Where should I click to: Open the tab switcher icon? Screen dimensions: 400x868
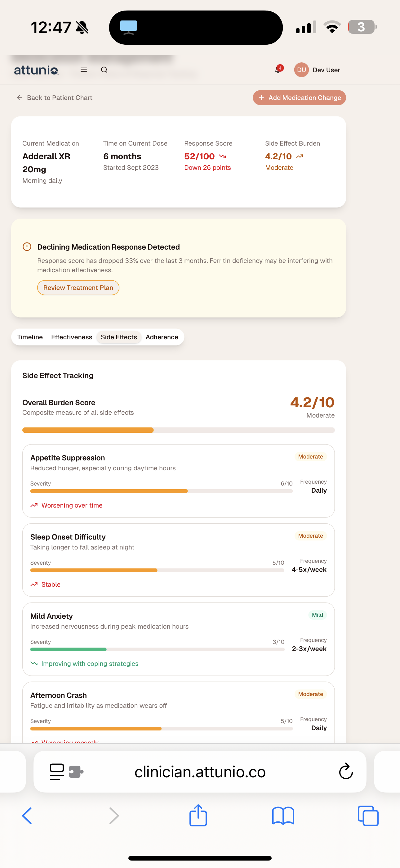click(x=368, y=816)
